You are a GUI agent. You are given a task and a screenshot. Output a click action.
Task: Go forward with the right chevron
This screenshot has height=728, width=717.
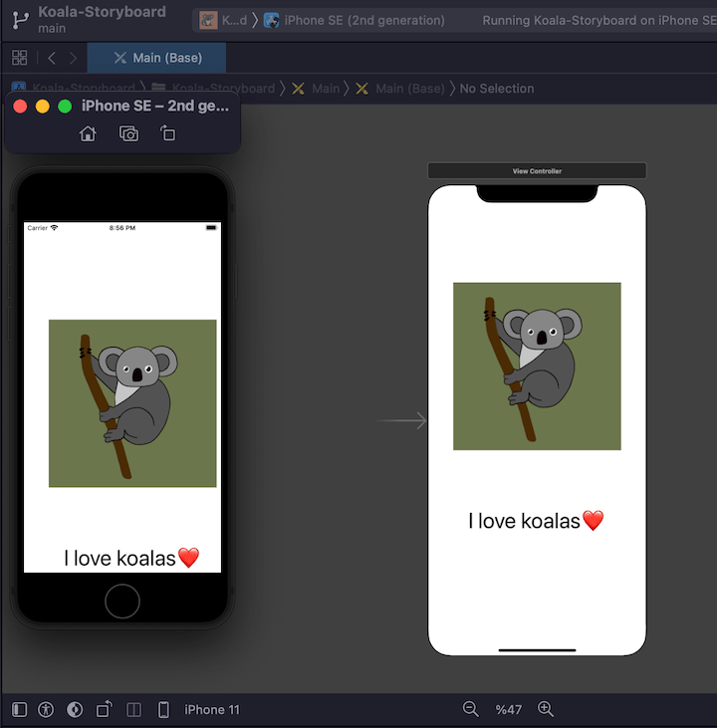click(73, 58)
